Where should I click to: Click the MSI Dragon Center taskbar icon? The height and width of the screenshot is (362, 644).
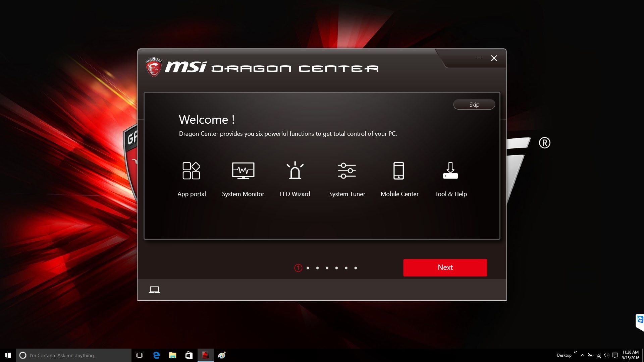205,355
